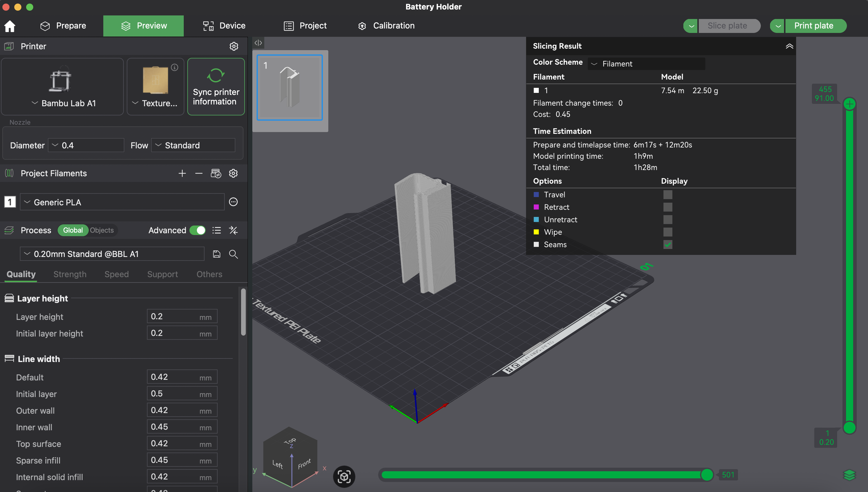Click the Line width section icon

9,359
